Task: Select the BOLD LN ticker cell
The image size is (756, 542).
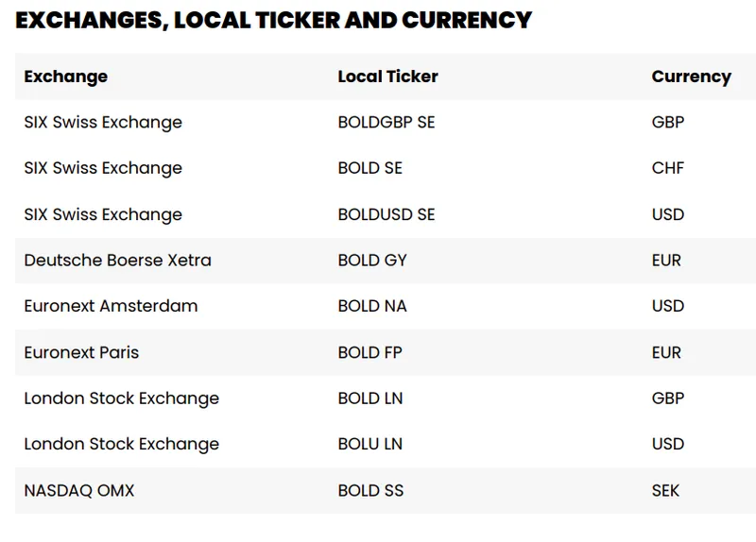Action: click(370, 398)
